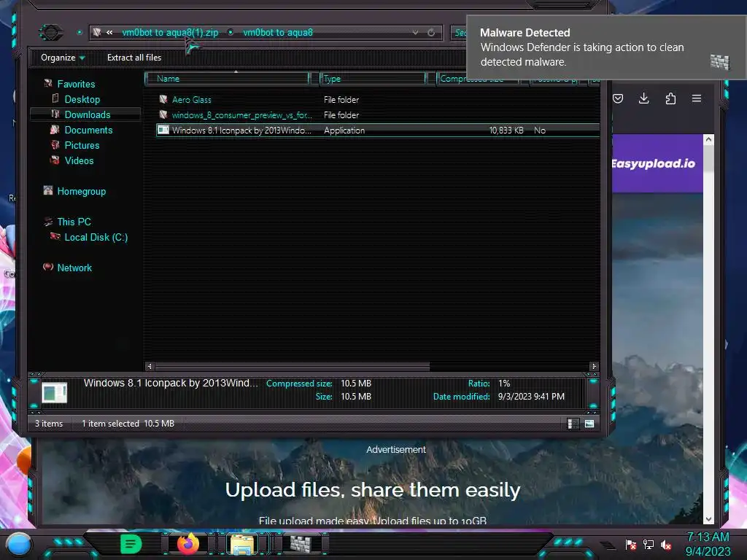Image resolution: width=747 pixels, height=560 pixels.
Task: Switch to large icons view in status bar
Action: (589, 424)
